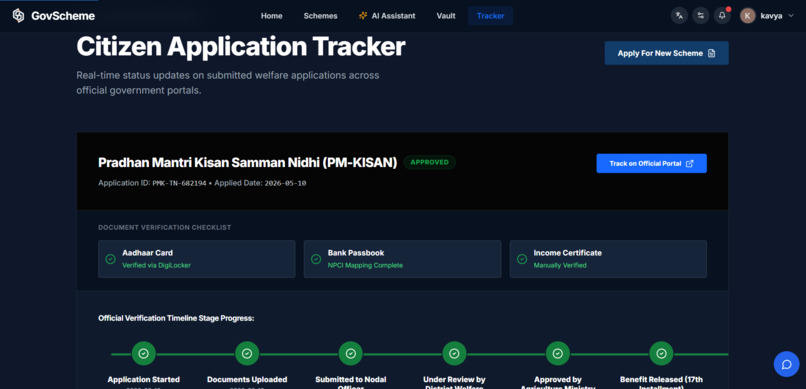Screen dimensions: 806x389
Task: Expand the kavya account dropdown chevron
Action: click(x=791, y=16)
